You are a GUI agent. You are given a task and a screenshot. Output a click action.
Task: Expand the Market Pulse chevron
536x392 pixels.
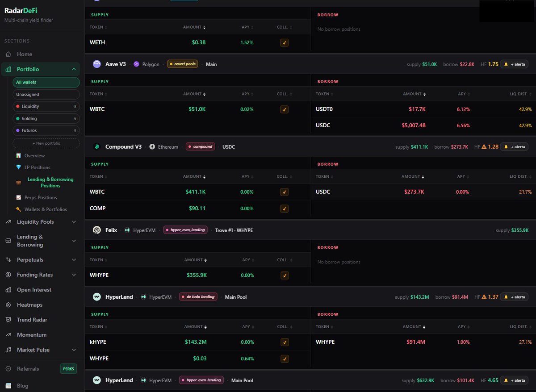point(74,350)
